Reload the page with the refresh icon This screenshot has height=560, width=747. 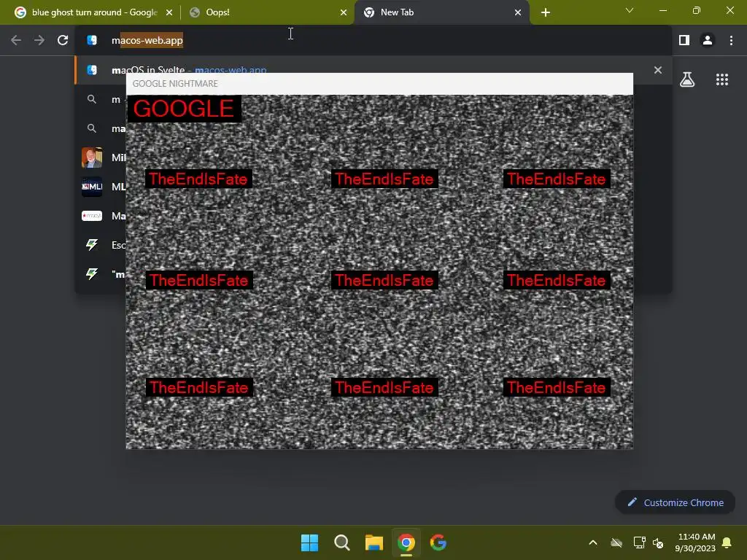[63, 41]
